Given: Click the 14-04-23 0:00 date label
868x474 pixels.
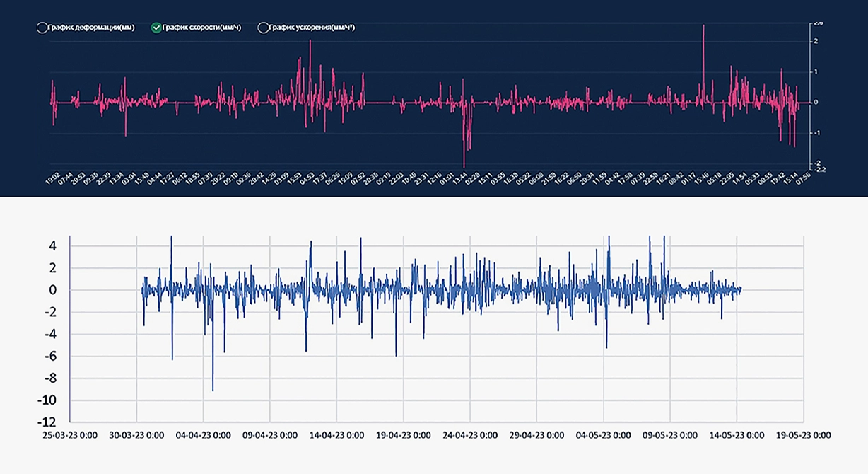Looking at the screenshot, I should tap(336, 434).
